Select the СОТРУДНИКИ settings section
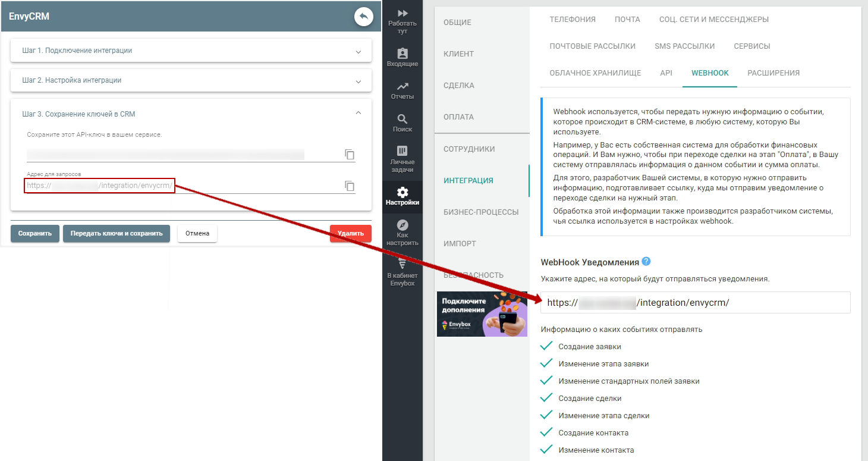The image size is (868, 461). point(469,149)
